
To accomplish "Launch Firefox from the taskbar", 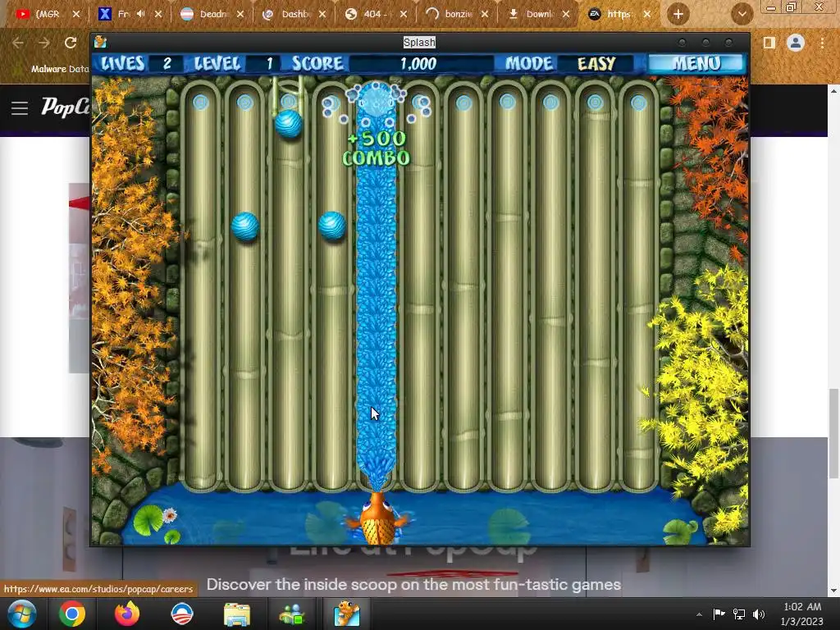I will pyautogui.click(x=127, y=614).
